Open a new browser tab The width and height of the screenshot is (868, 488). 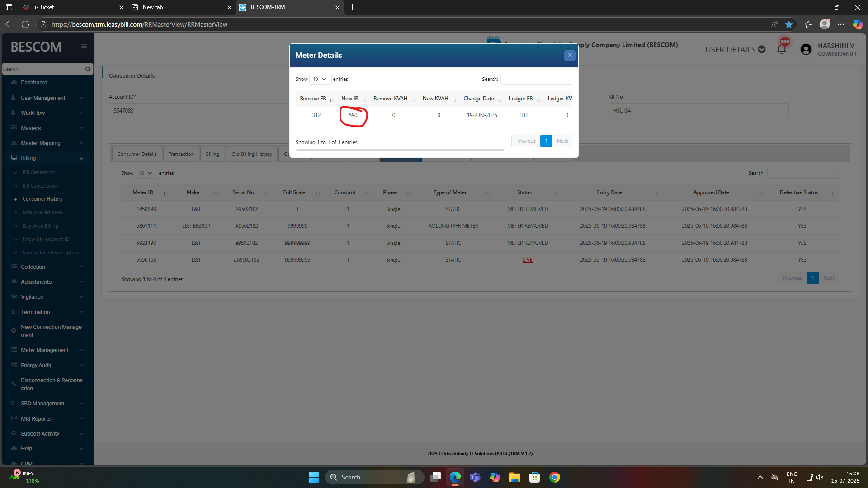(x=353, y=7)
